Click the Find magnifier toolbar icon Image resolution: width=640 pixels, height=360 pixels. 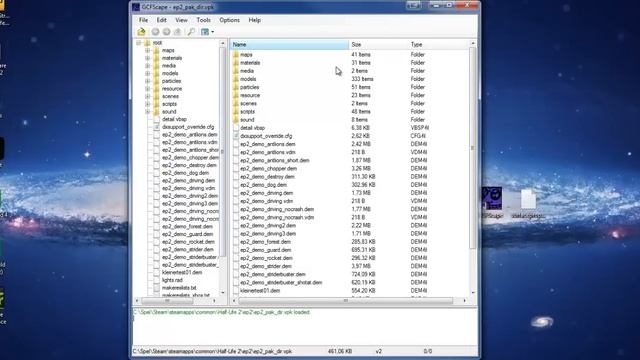click(x=191, y=31)
